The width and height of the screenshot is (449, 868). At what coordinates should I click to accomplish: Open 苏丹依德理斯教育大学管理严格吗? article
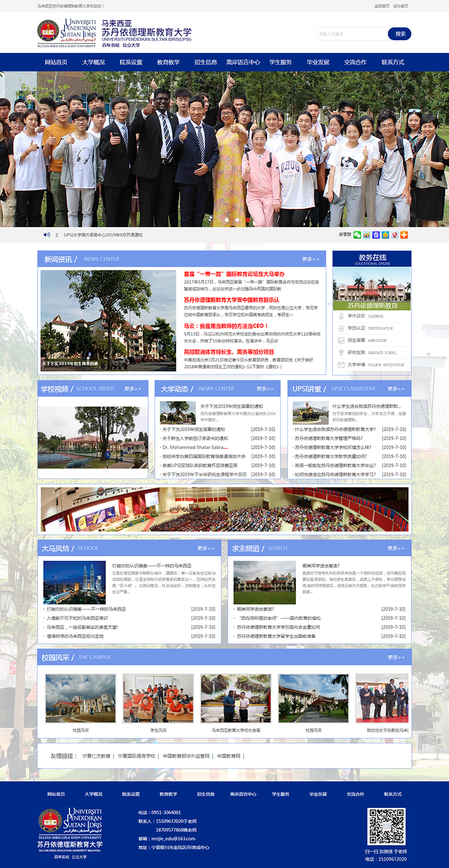pos(329,438)
